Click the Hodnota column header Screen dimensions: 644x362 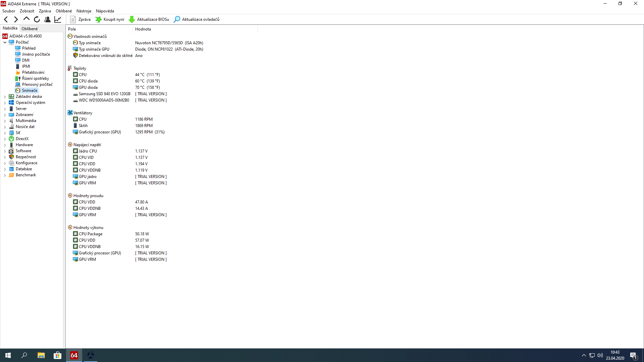(x=143, y=29)
